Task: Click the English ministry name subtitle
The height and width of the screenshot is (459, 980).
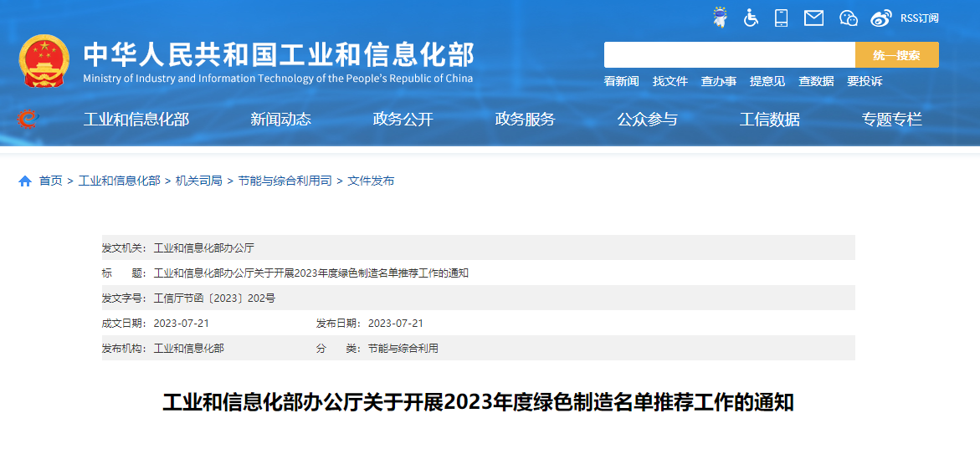Action: coord(278,79)
